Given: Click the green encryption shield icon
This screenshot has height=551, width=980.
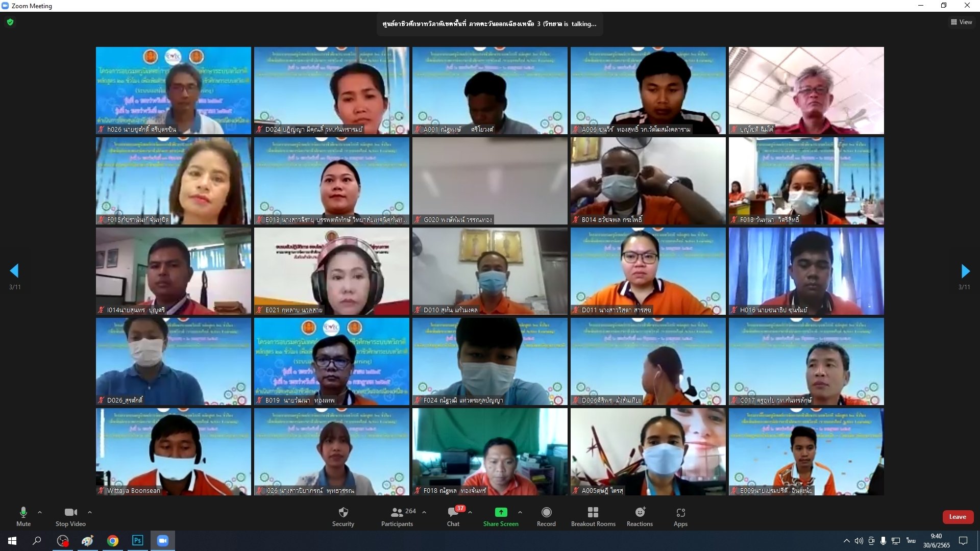Looking at the screenshot, I should tap(10, 22).
